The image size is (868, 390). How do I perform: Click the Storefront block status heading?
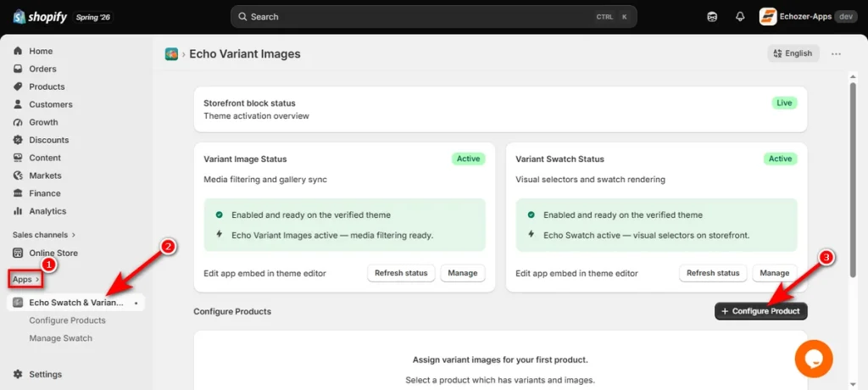250,103
